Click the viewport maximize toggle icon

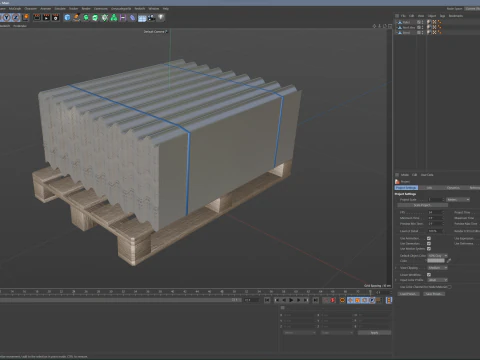click(390, 26)
